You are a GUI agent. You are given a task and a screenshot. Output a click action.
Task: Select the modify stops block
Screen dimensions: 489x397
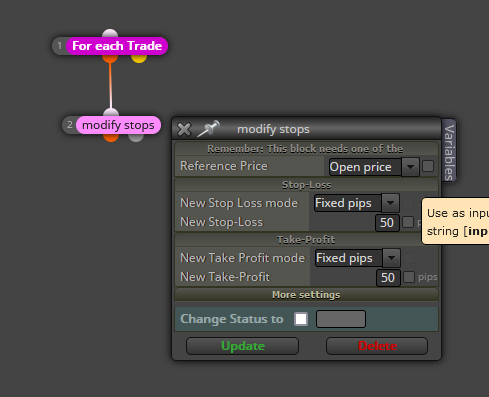click(x=118, y=125)
